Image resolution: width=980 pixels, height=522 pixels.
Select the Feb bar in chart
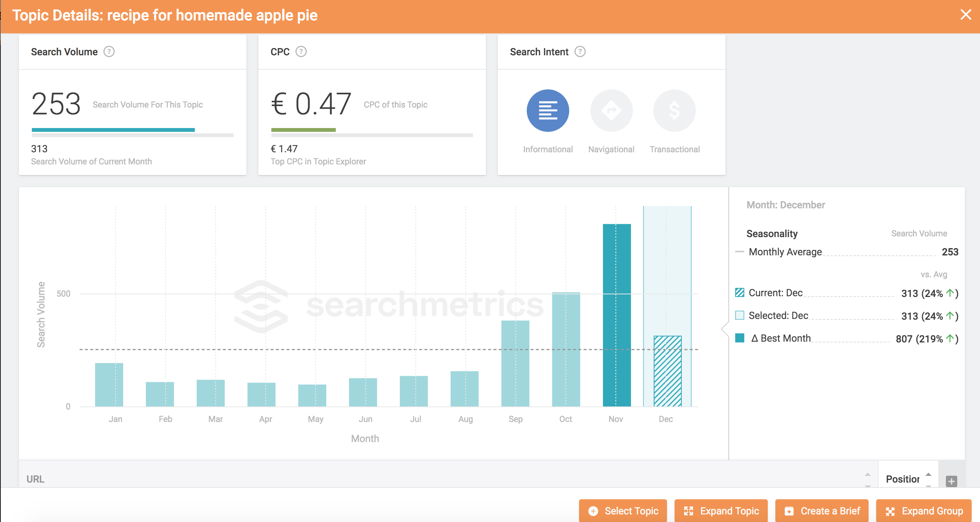[x=160, y=394]
